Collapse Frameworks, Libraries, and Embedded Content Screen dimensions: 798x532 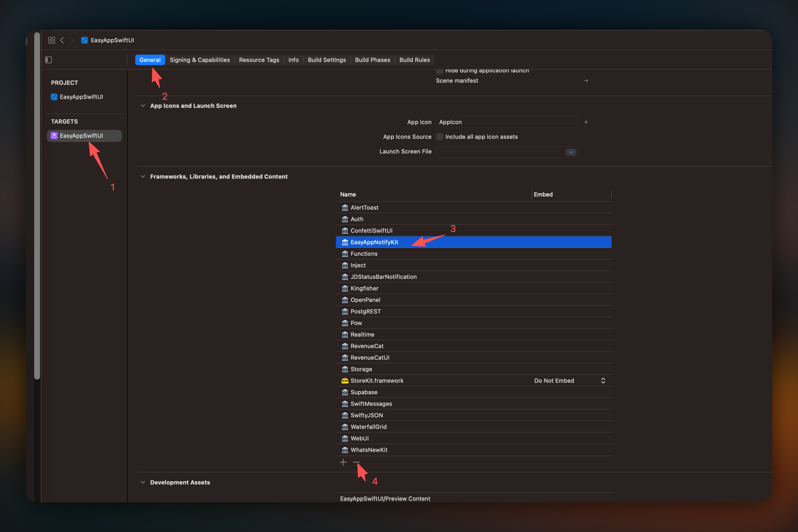(143, 176)
